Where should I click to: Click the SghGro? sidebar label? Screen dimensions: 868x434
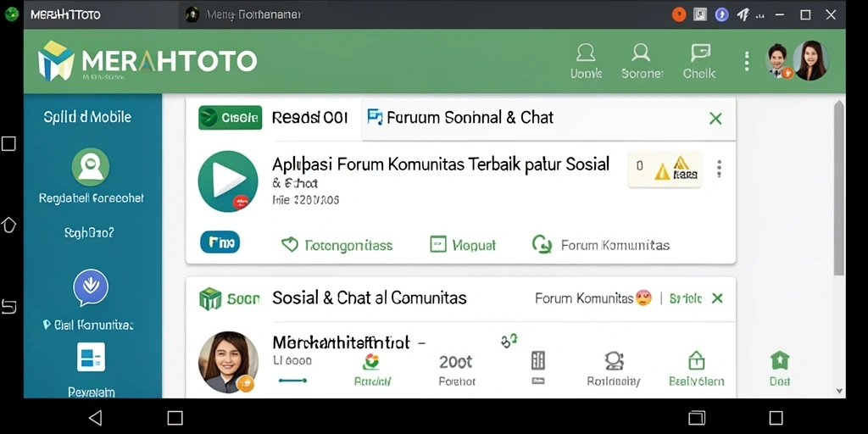click(x=89, y=233)
